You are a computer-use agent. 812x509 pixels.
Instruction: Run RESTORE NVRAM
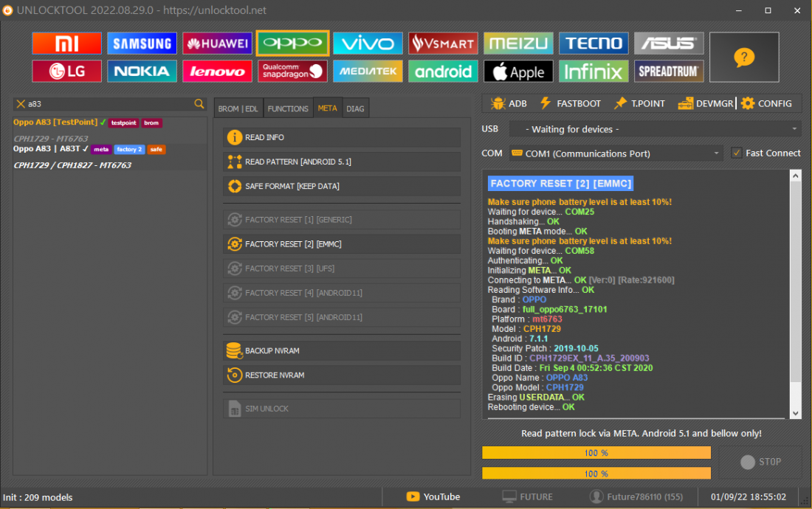(x=342, y=375)
